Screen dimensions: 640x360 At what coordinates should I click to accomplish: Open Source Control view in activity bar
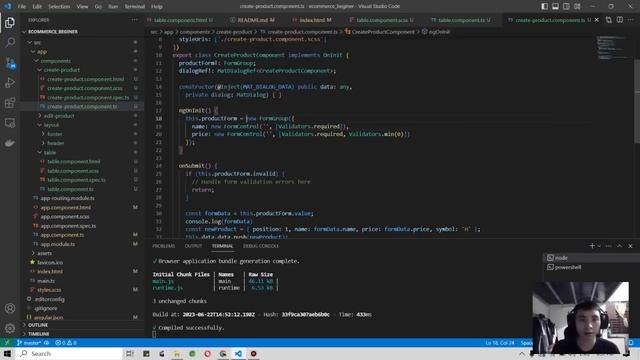pos(10,62)
